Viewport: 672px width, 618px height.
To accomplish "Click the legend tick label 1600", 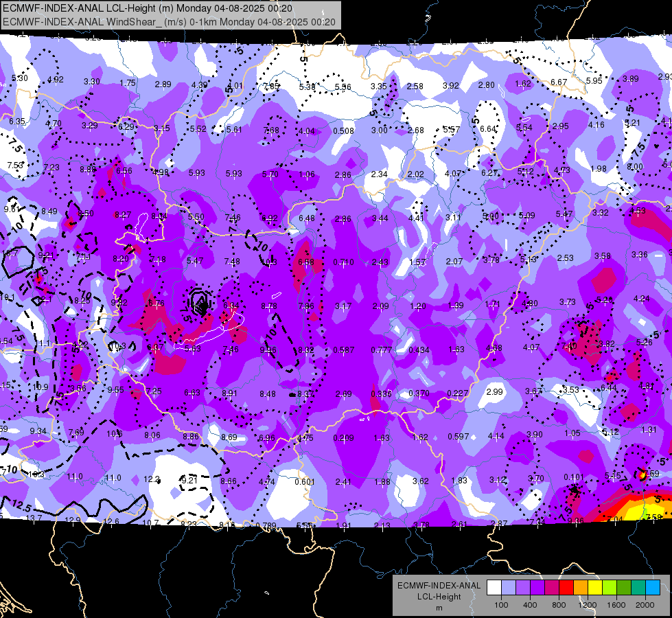I will coord(616,605).
